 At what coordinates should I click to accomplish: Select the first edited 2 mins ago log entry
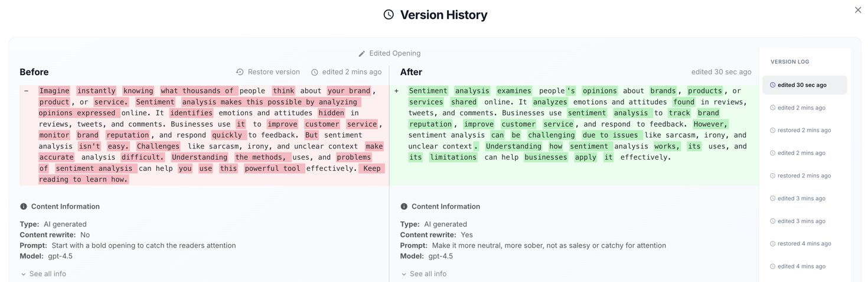[804, 108]
